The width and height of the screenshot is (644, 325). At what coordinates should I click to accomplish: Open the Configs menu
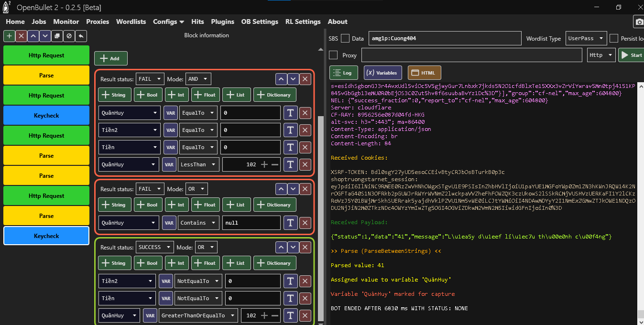(x=168, y=22)
